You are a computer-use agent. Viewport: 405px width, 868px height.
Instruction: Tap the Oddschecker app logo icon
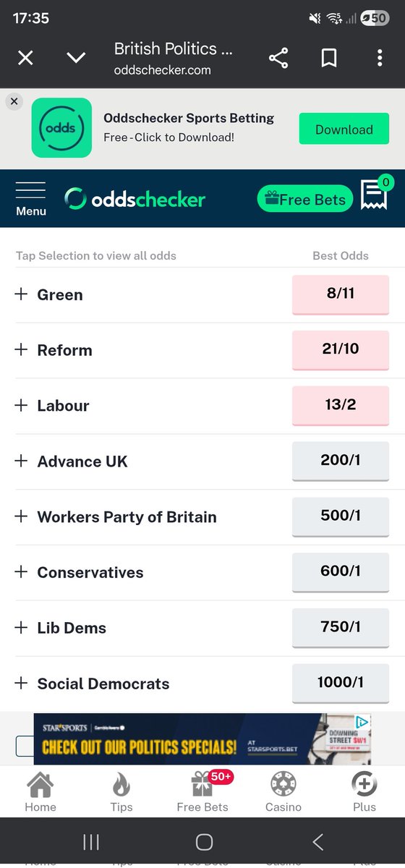pyautogui.click(x=61, y=128)
